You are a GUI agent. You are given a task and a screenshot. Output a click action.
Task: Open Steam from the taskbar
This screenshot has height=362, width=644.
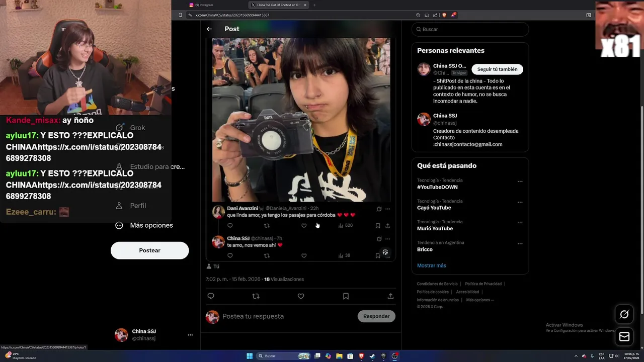[x=372, y=356]
